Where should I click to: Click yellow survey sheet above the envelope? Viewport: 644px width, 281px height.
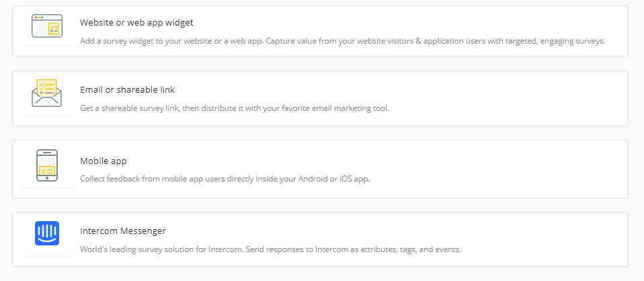[46, 87]
